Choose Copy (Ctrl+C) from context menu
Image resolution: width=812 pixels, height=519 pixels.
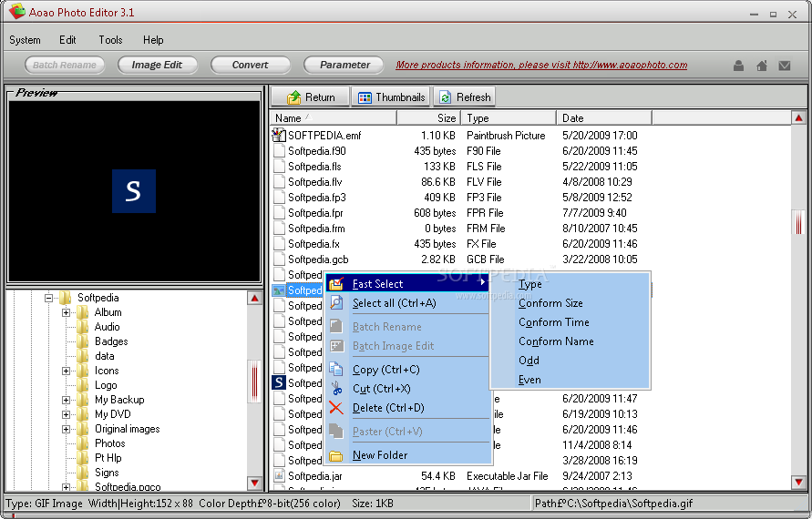click(x=407, y=369)
